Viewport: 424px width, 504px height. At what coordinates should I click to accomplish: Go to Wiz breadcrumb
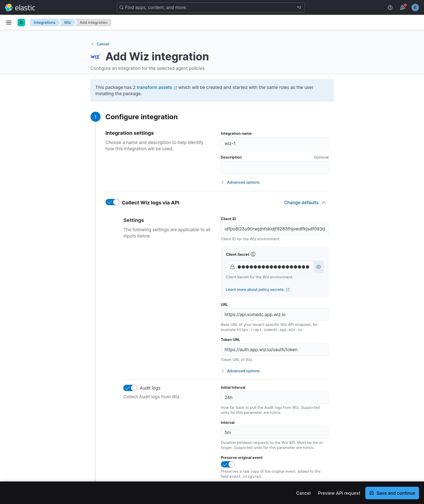[67, 23]
